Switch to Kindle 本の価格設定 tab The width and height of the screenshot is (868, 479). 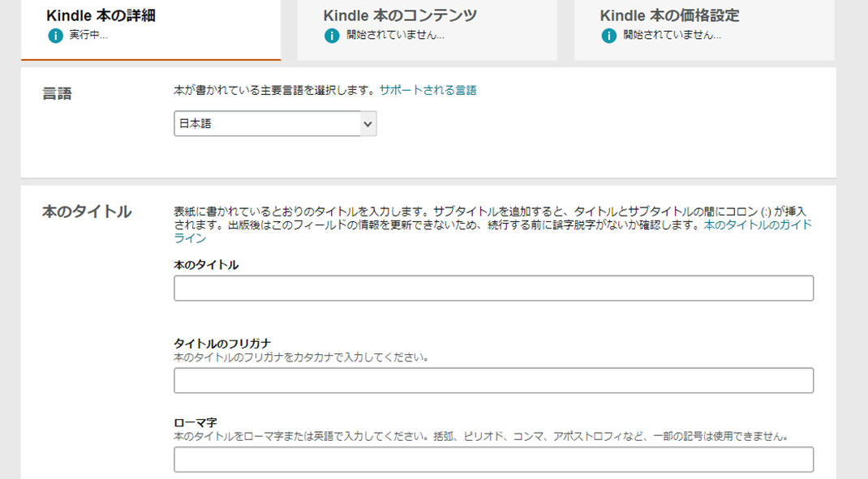704,29
